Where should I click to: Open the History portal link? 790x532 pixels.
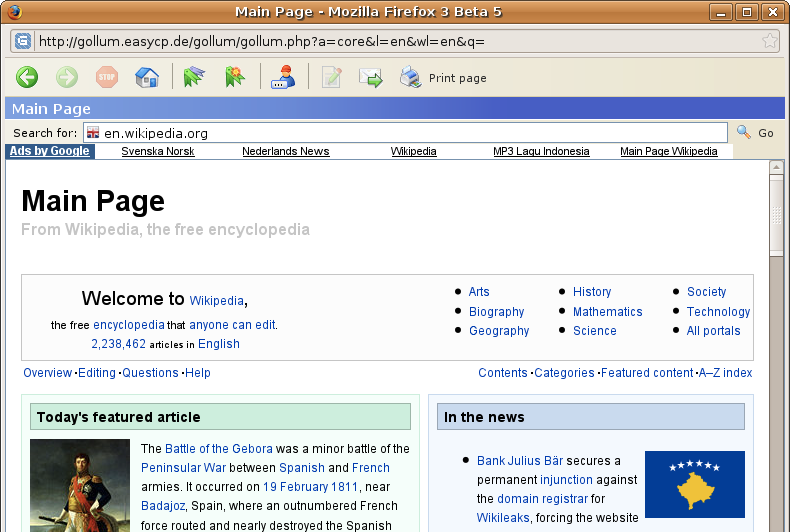coord(592,292)
